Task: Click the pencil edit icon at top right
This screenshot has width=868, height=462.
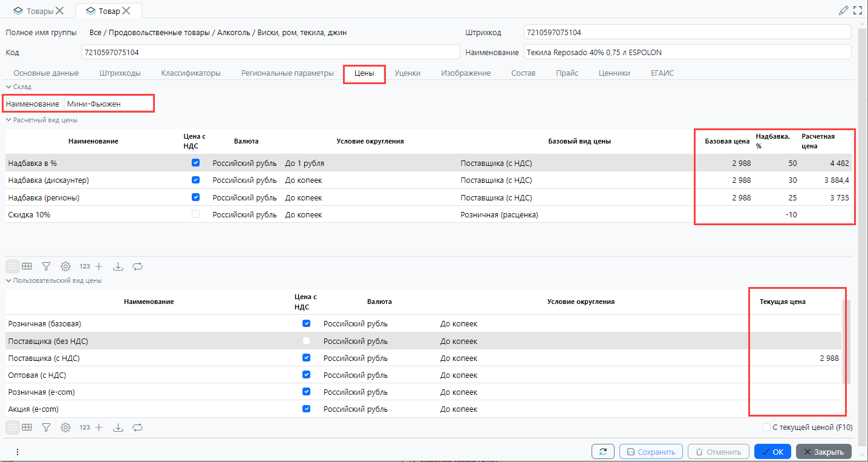Action: [843, 10]
